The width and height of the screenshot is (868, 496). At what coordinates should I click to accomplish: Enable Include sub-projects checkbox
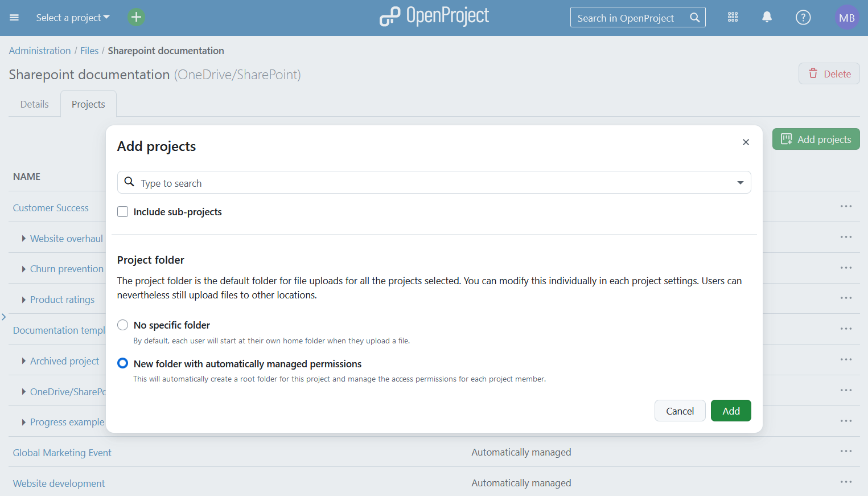pos(123,212)
